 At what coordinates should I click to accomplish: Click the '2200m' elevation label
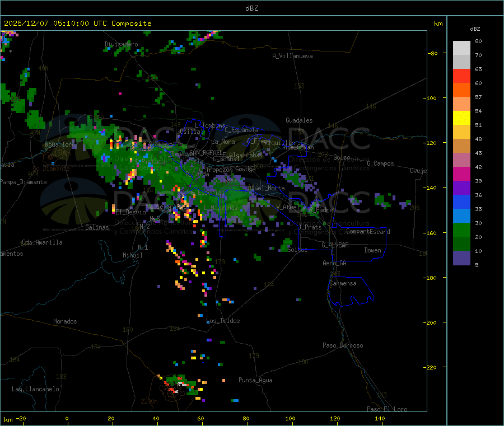(149, 401)
